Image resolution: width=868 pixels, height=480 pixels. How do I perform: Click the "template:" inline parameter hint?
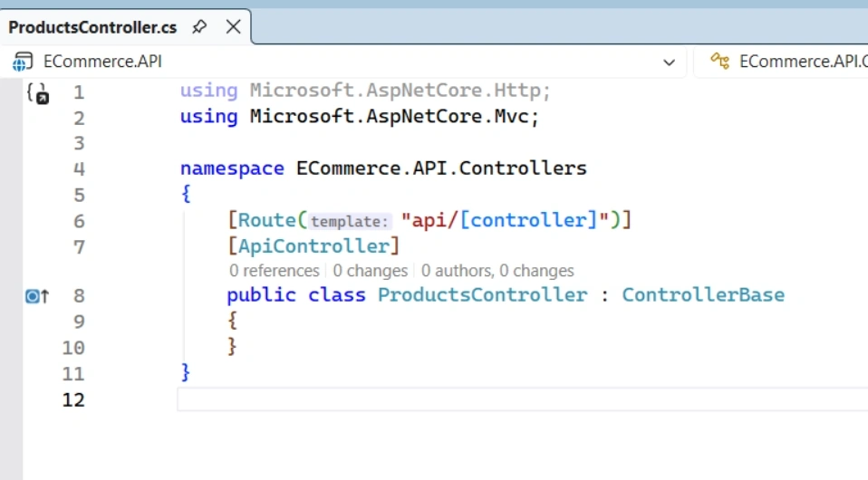point(350,222)
